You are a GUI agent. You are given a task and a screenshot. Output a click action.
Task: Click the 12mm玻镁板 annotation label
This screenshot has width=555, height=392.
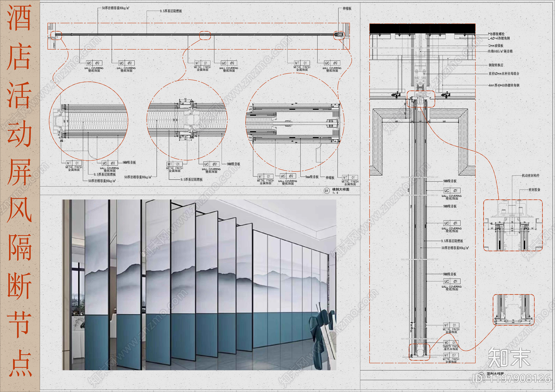[495, 46]
